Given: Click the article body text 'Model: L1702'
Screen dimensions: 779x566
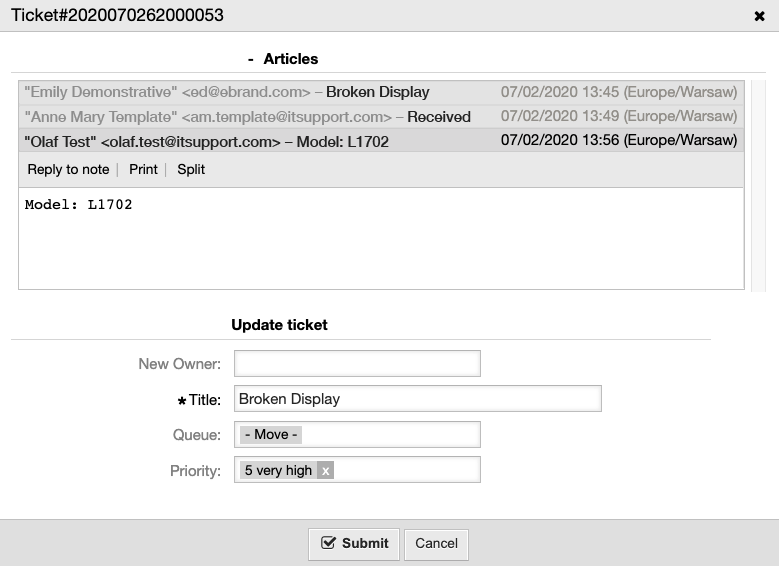Looking at the screenshot, I should (78, 205).
